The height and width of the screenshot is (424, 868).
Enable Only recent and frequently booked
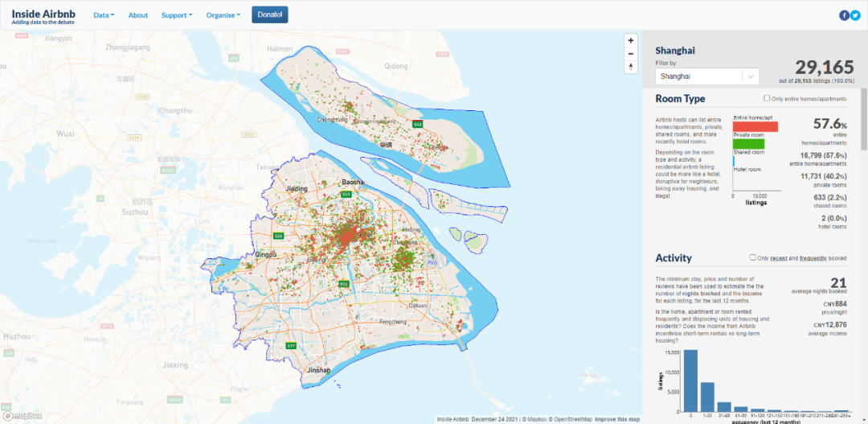753,257
